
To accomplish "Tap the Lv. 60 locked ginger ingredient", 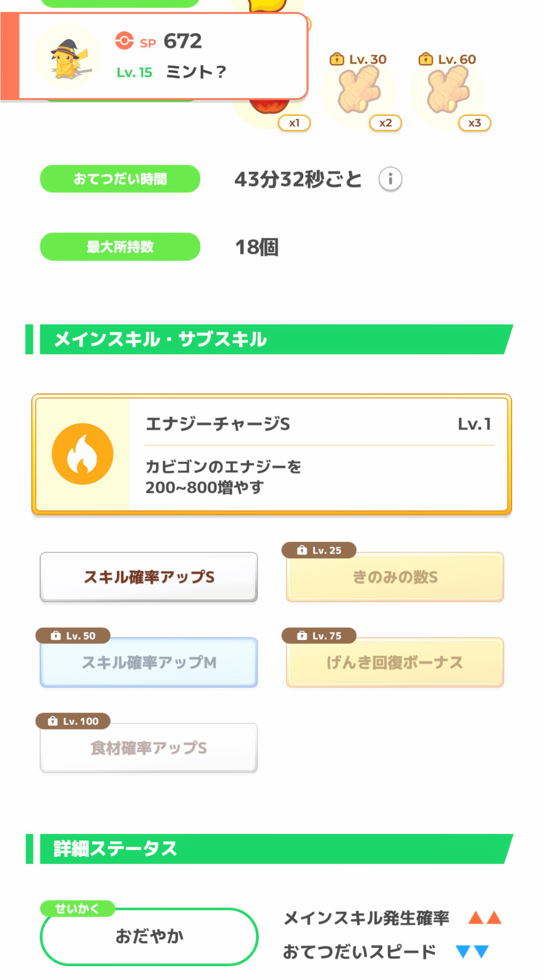I will coord(448,91).
